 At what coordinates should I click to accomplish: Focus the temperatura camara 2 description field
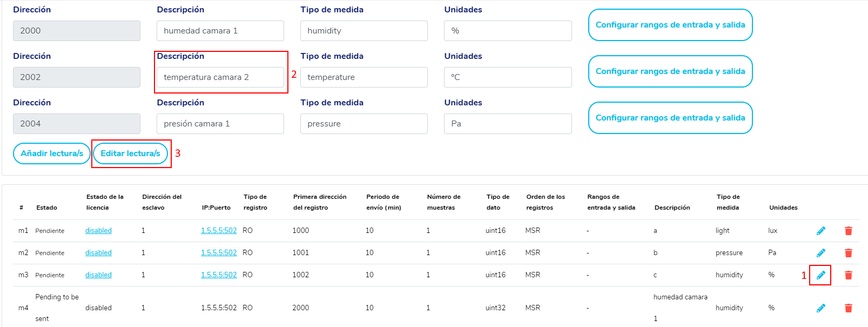220,77
